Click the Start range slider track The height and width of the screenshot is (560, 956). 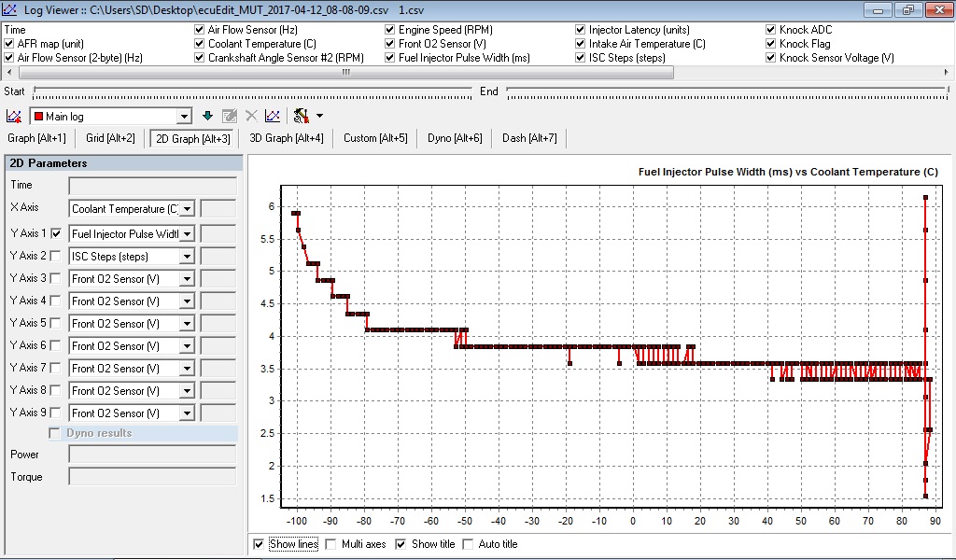click(252, 91)
